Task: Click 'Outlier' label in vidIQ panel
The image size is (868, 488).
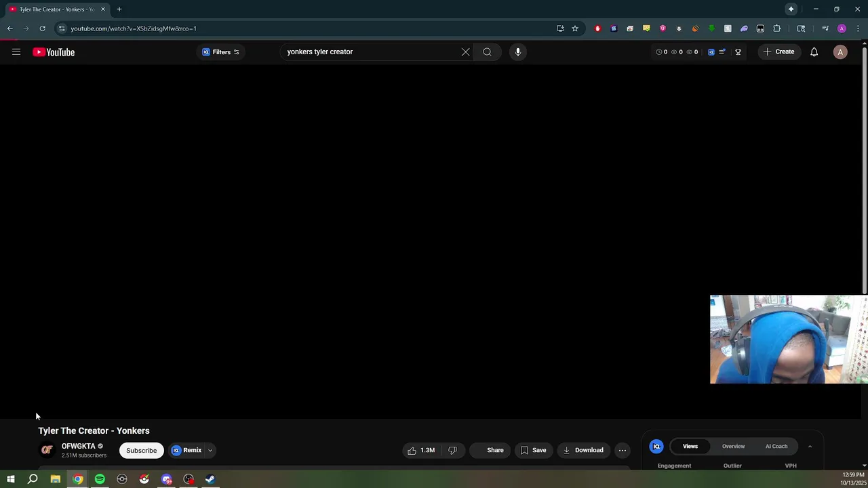Action: click(732, 466)
